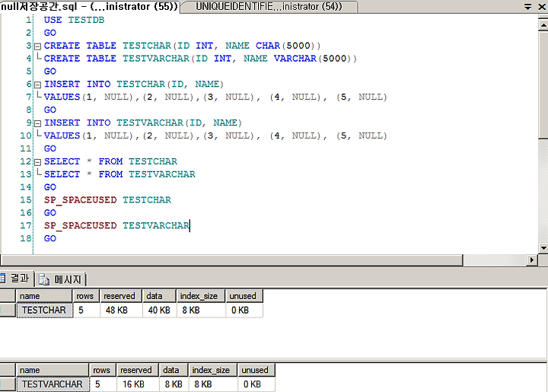Select the TESTCHAR row's 0 KB unused cell
This screenshot has width=548, height=392.
(244, 311)
